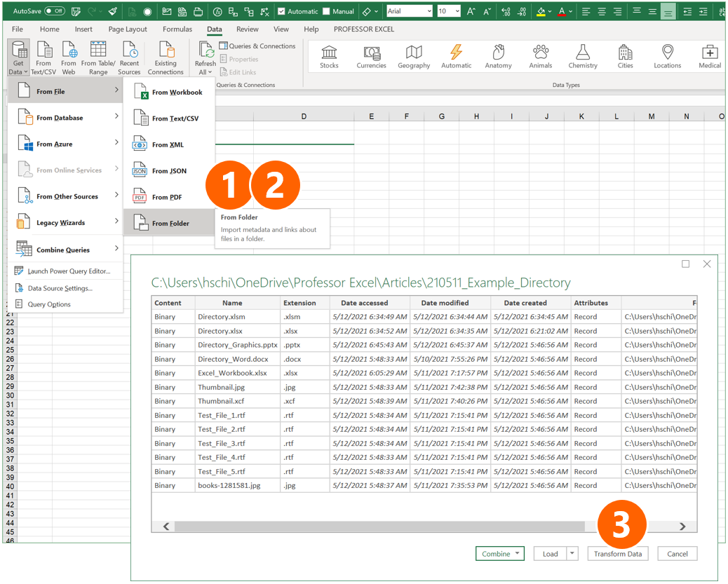The height and width of the screenshot is (584, 728).
Task: Select the Chemistry data type icon
Action: tap(583, 56)
